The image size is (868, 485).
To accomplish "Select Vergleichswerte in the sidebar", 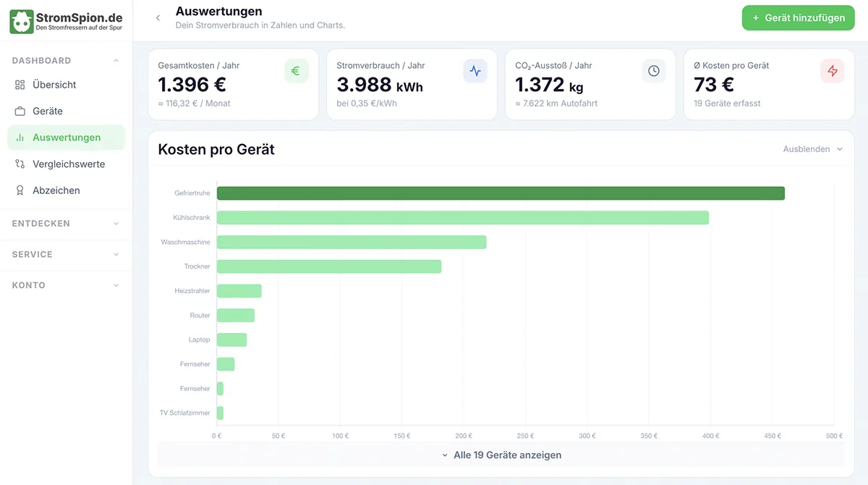I will click(67, 164).
